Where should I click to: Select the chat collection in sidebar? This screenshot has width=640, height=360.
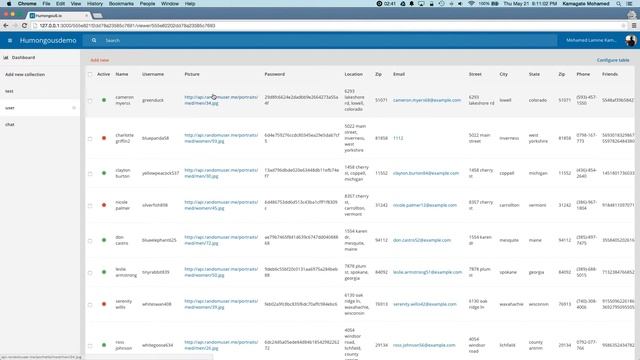pos(40,124)
